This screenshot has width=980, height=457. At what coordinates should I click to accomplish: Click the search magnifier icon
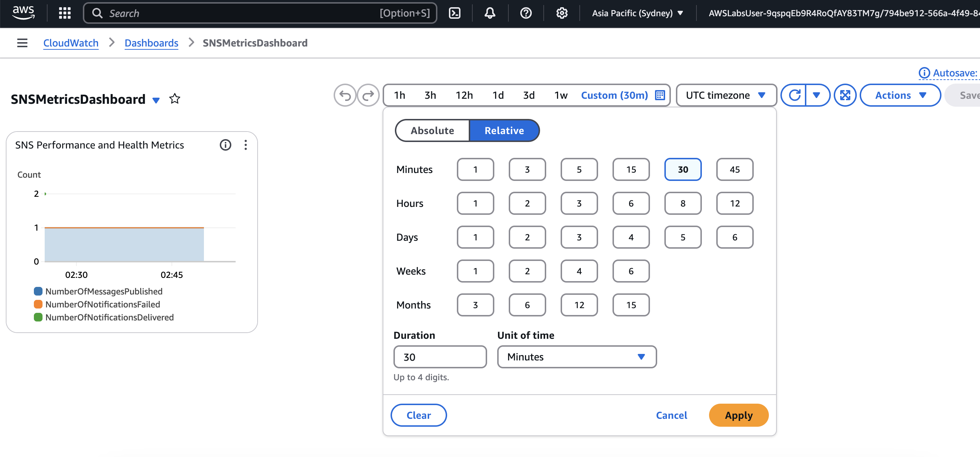pyautogui.click(x=97, y=13)
